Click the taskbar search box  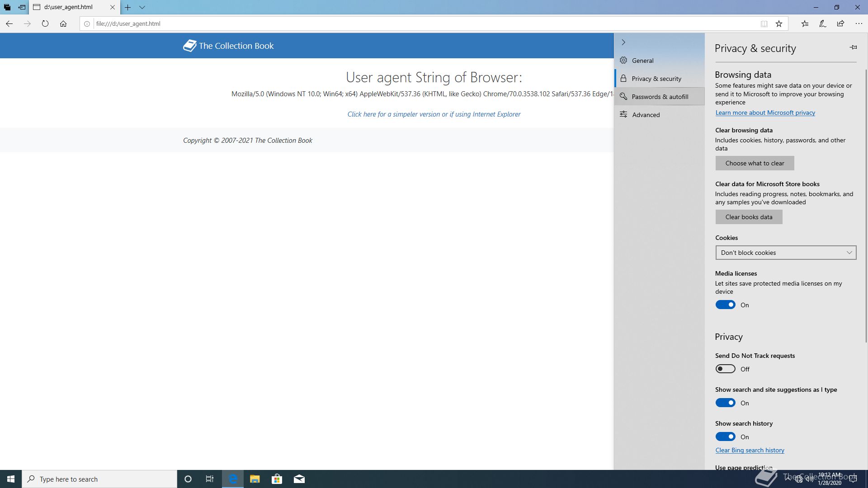tap(99, 479)
